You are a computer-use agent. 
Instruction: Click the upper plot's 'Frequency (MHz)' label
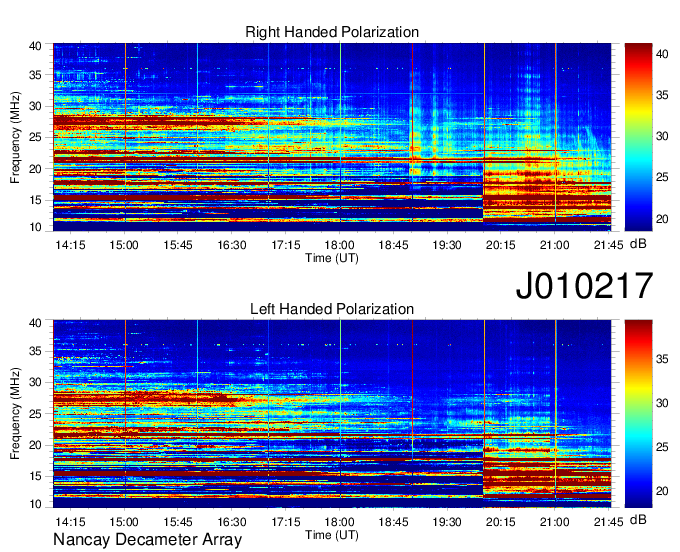(15, 137)
